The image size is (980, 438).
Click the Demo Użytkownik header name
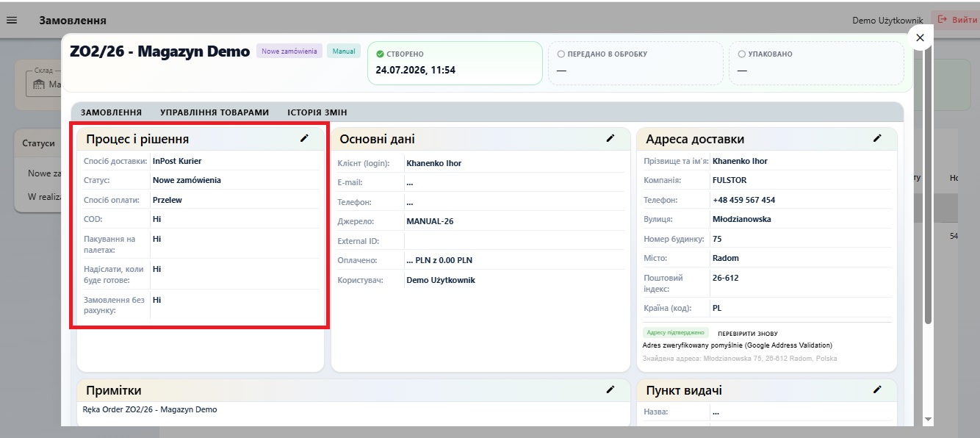887,21
